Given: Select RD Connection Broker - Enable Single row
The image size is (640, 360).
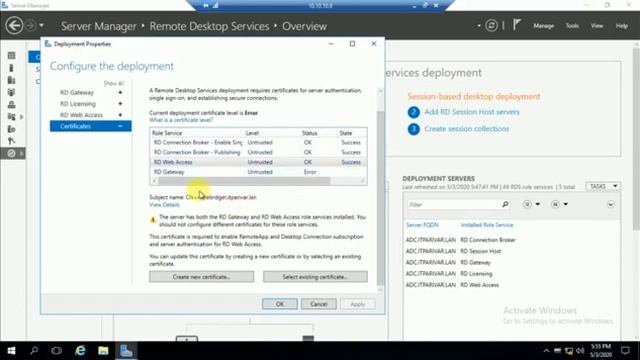Looking at the screenshot, I should click(x=258, y=142).
